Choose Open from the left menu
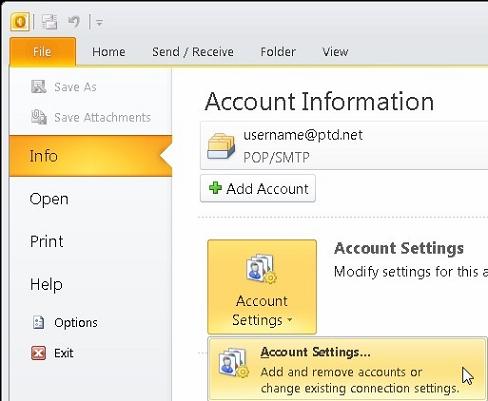The width and height of the screenshot is (488, 401). coord(49,199)
